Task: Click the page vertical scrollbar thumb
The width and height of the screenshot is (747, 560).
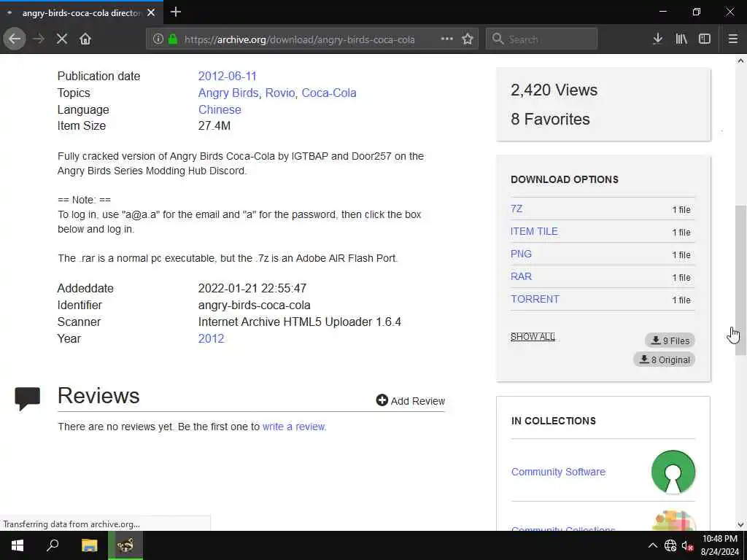Action: (x=740, y=280)
